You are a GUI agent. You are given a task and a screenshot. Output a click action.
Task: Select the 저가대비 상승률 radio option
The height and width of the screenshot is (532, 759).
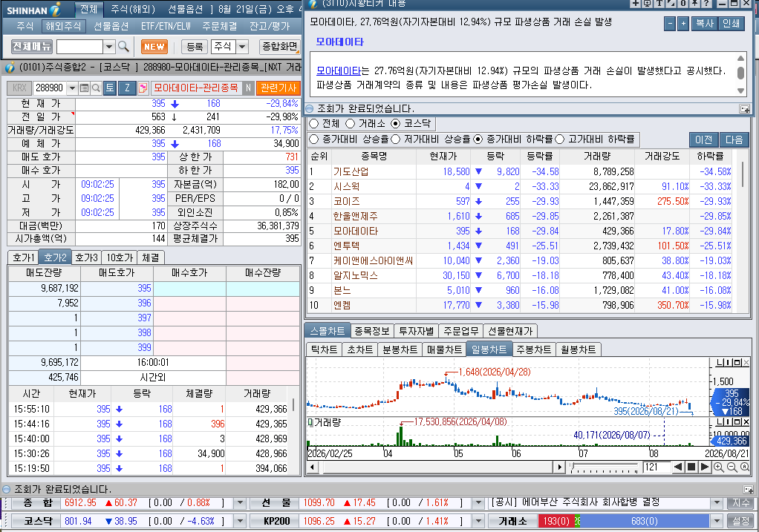coord(396,139)
